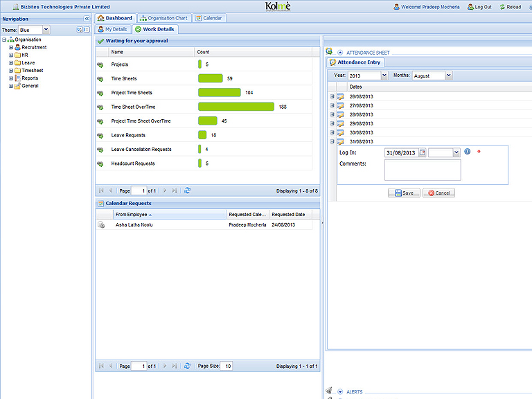
Task: Collapse the Navigation panel with the double-arrow
Action: [87, 19]
